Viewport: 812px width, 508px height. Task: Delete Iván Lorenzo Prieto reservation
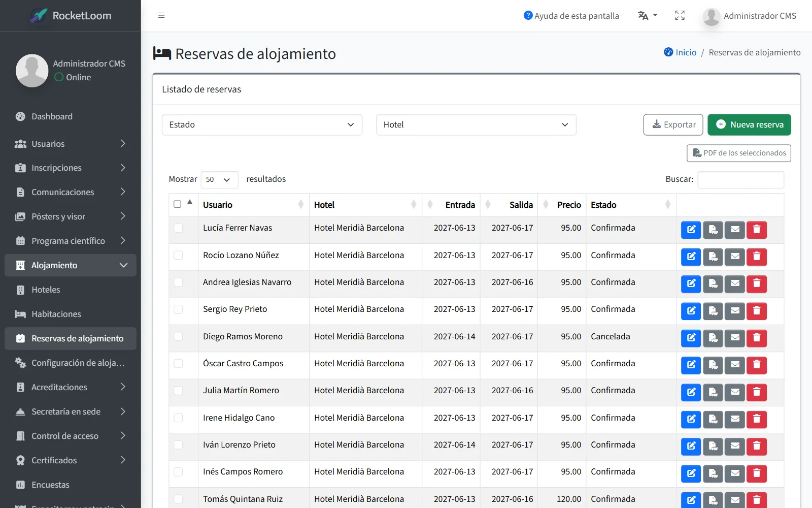[x=756, y=447]
